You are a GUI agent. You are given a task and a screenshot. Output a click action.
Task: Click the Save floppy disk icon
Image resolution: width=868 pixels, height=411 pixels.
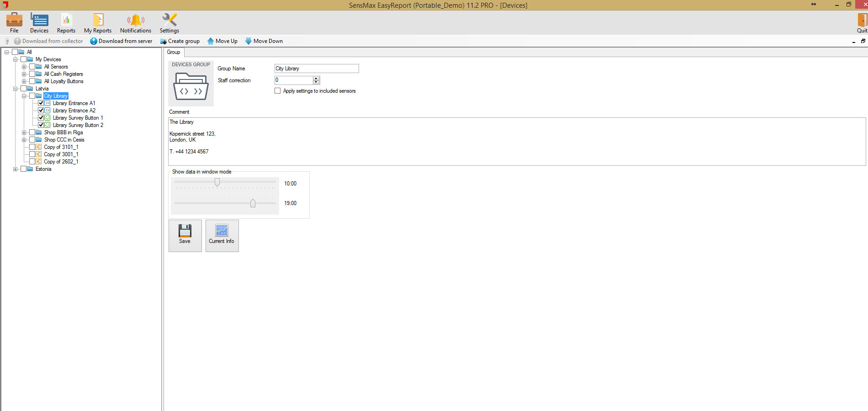click(185, 230)
